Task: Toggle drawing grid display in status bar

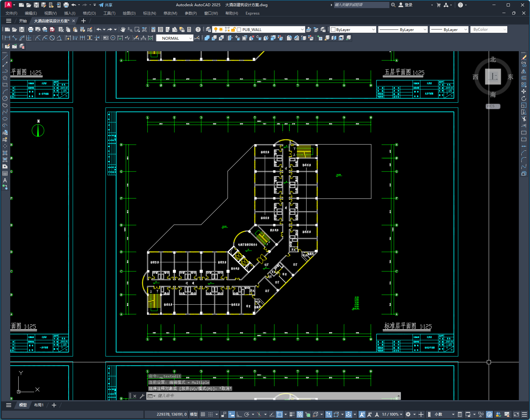Action: [203, 414]
